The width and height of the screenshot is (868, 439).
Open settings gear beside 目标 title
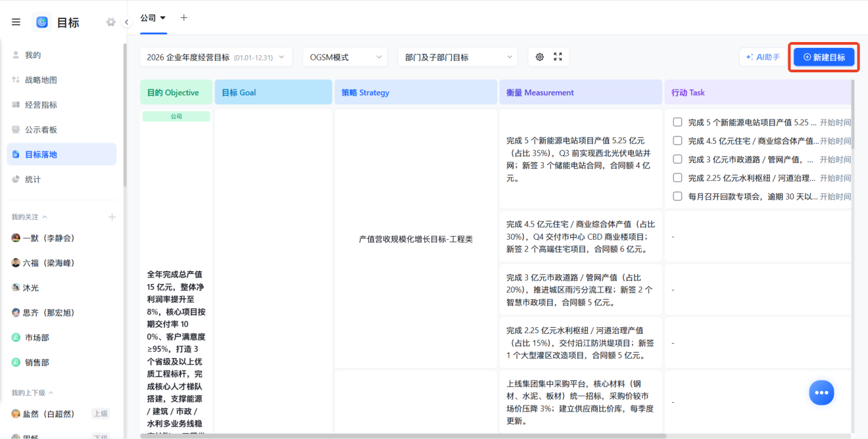(x=110, y=22)
